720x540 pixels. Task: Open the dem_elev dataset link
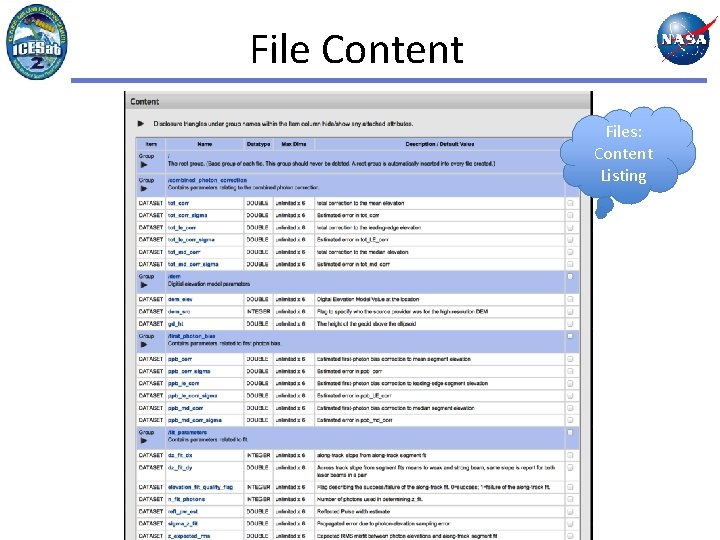coord(180,299)
